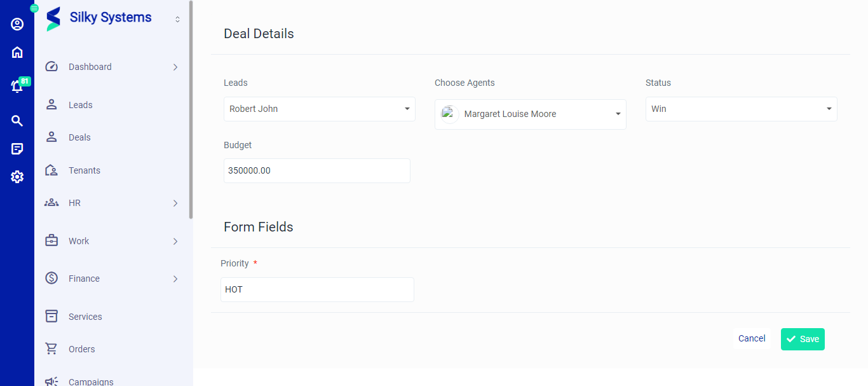Open the Deals menu item
The image size is (868, 386).
tap(79, 137)
